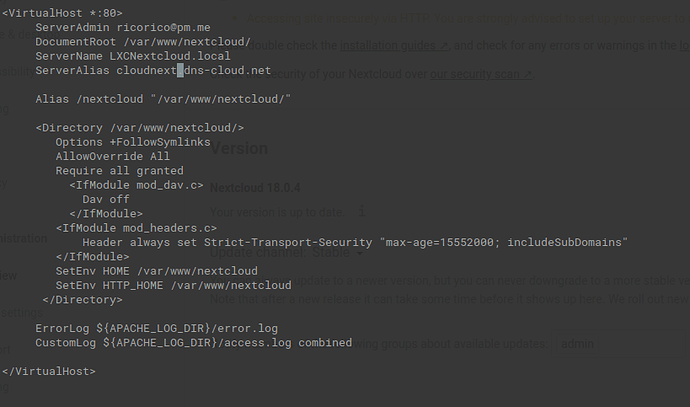Open the 'our security scan' link
The width and height of the screenshot is (690, 407).
point(481,74)
